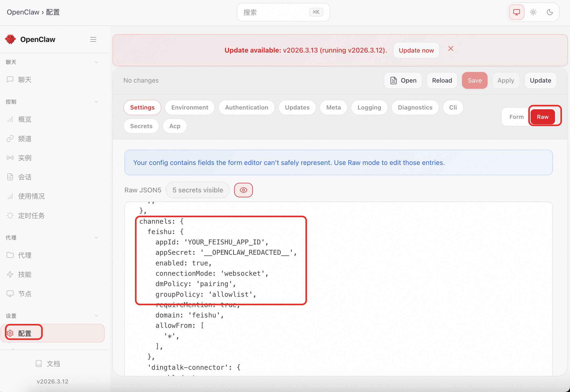
Task: Switch editor to Form mode
Action: pyautogui.click(x=516, y=117)
